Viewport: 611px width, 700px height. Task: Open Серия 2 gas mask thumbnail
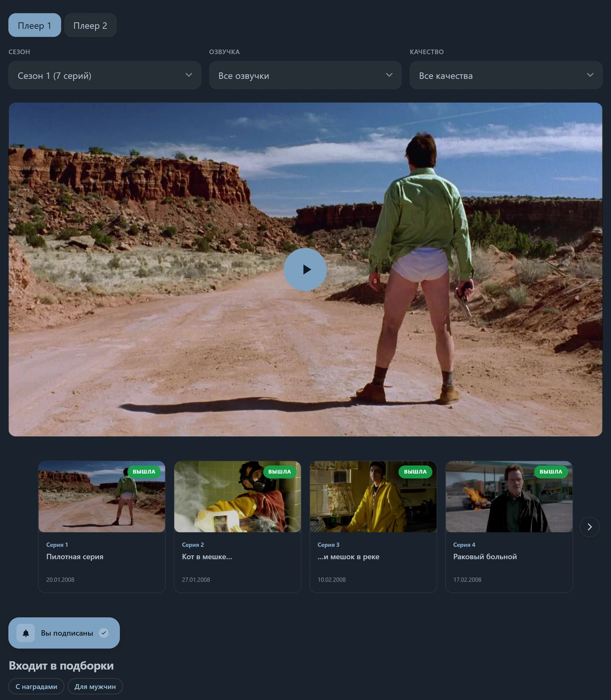point(238,497)
